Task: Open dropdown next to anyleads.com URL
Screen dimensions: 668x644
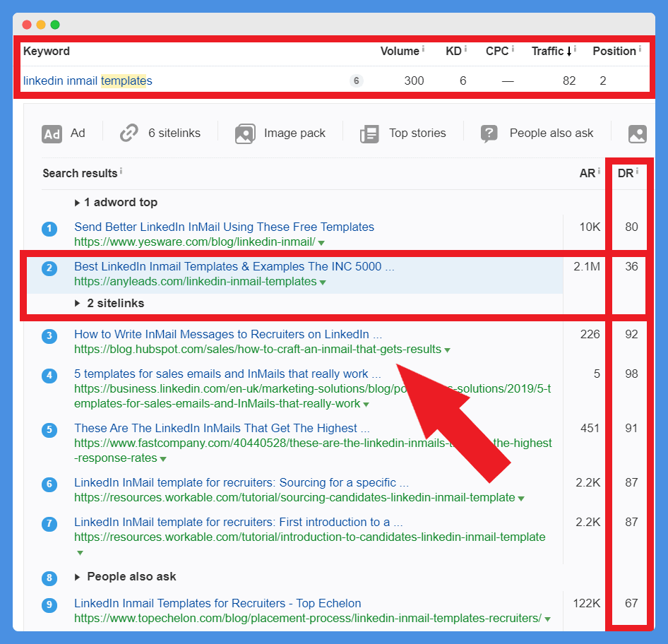Action: [323, 282]
